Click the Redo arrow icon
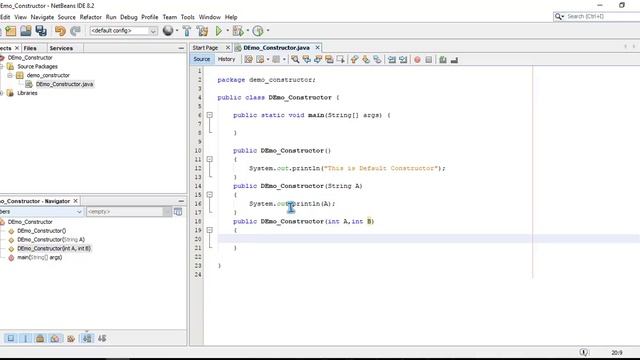 (x=75, y=31)
